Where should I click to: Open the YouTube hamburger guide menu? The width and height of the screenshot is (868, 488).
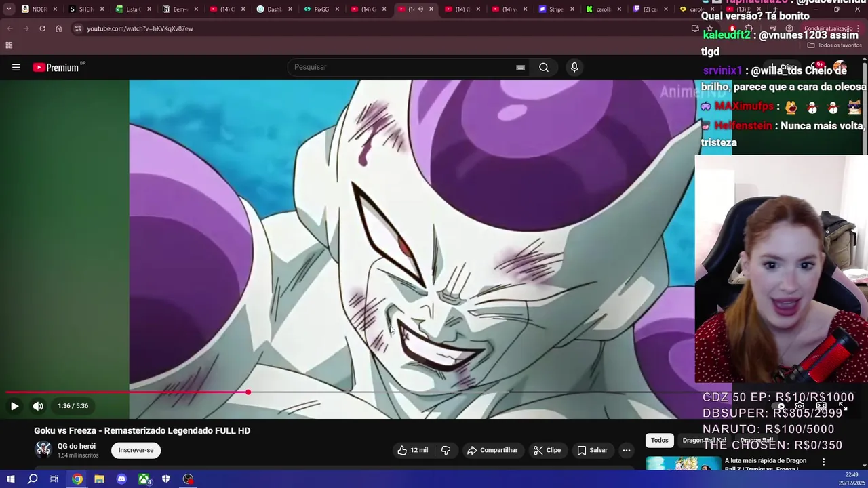(16, 67)
